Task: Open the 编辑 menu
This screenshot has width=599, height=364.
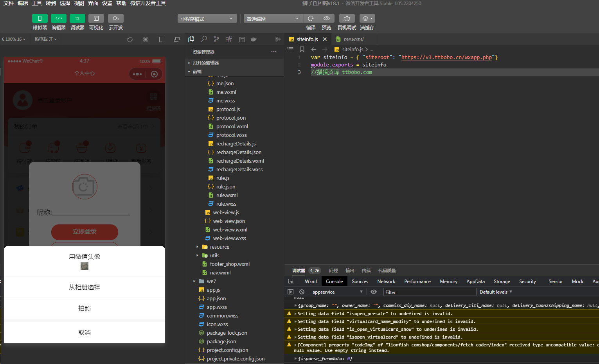Action: (x=23, y=3)
